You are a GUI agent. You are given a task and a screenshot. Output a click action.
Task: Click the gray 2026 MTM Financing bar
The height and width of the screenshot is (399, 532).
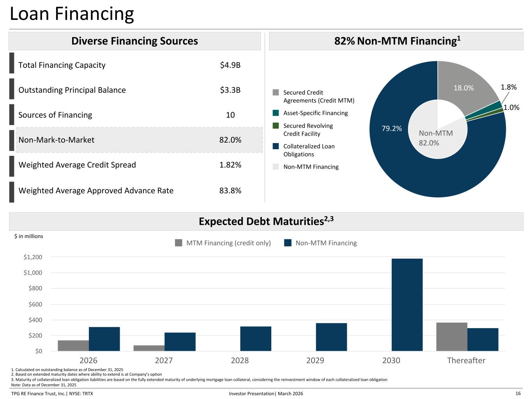coord(73,346)
